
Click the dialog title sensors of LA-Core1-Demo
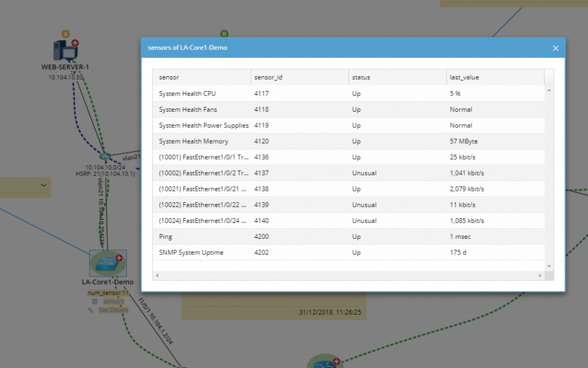point(187,47)
